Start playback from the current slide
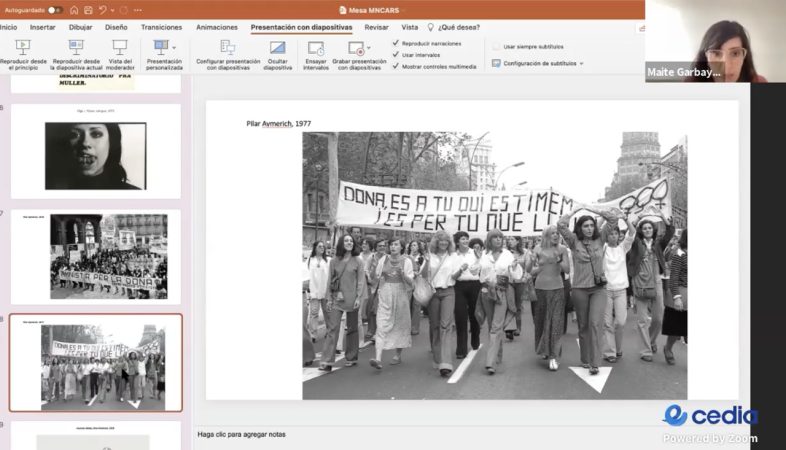Viewport: 786px width, 450px height. coord(76,47)
